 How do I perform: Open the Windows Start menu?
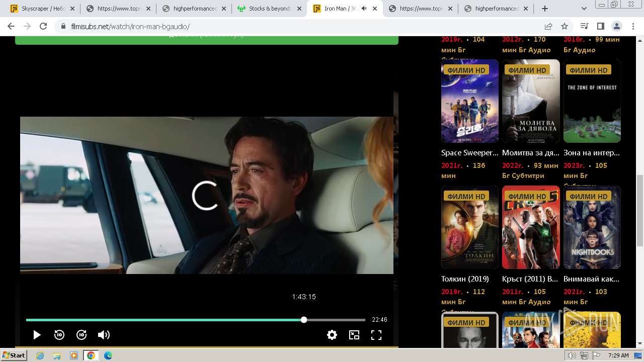pos(14,355)
